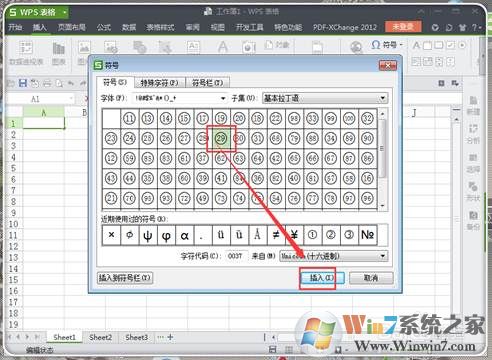Switch to the 特殊字符 tab
Screen dimensions: 492x360
[x=159, y=82]
